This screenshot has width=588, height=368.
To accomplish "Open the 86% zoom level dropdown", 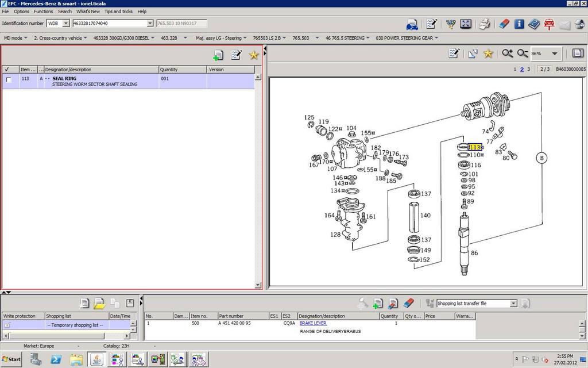I will coord(555,53).
